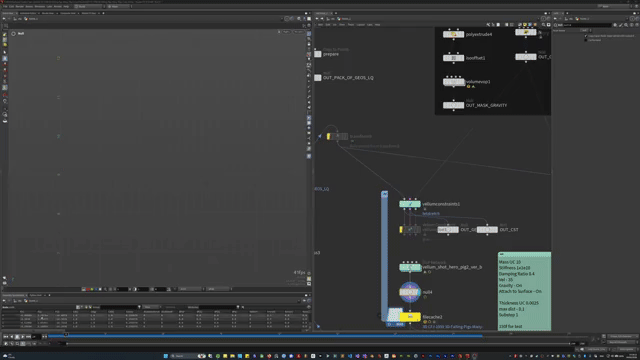Switch to the Motion FX View tab
Image resolution: width=640 pixels, height=360 pixels.
[89, 13]
